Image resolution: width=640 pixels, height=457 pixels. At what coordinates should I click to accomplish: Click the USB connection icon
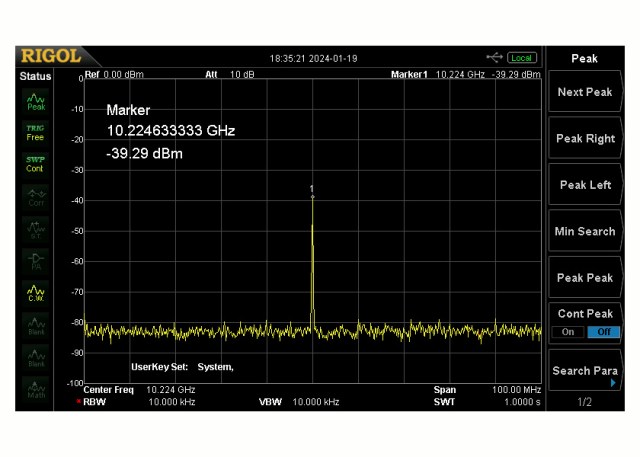point(495,58)
